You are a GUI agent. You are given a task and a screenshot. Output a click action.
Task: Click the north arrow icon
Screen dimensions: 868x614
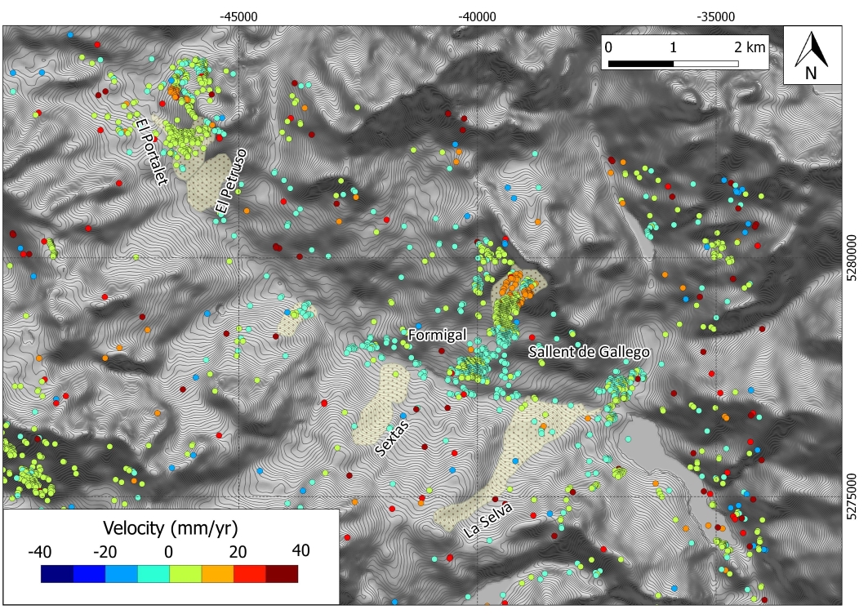click(811, 55)
